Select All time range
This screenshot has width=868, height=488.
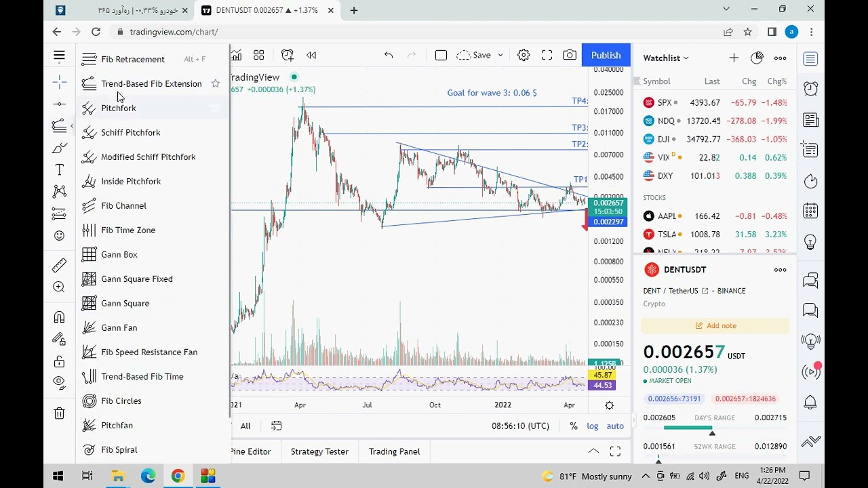tap(245, 426)
